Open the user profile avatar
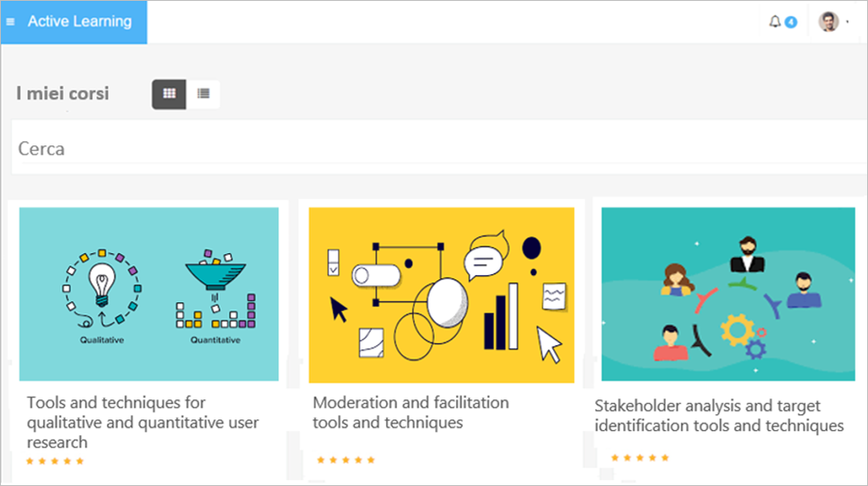 [828, 22]
